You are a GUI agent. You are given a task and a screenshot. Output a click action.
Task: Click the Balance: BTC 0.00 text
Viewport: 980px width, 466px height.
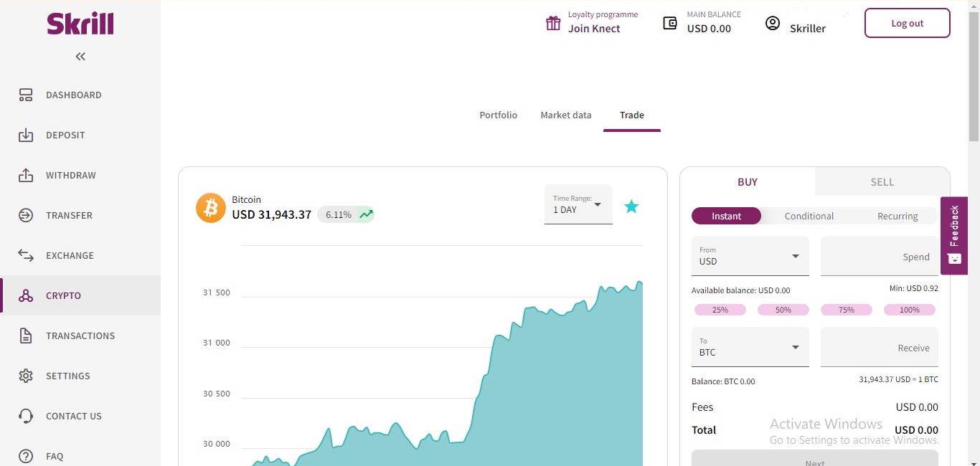pyautogui.click(x=723, y=381)
